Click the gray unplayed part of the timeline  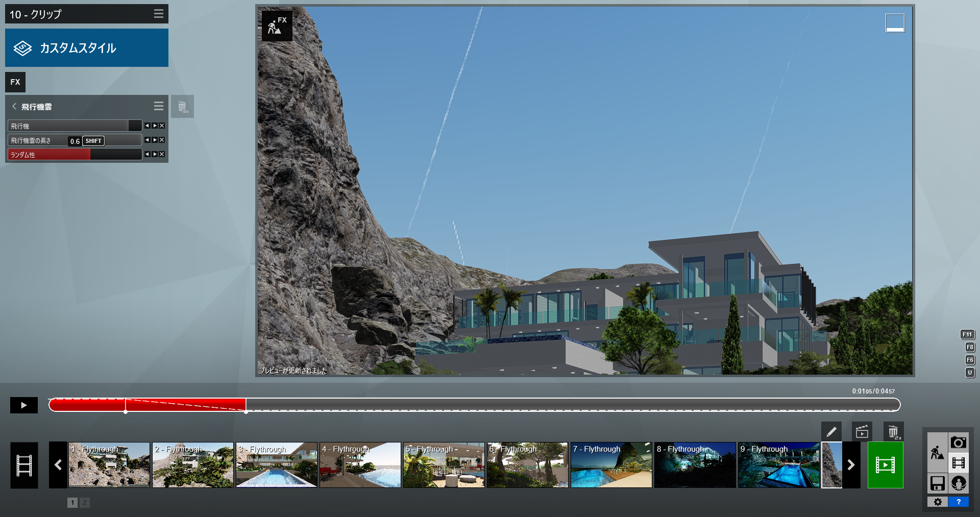click(x=573, y=405)
